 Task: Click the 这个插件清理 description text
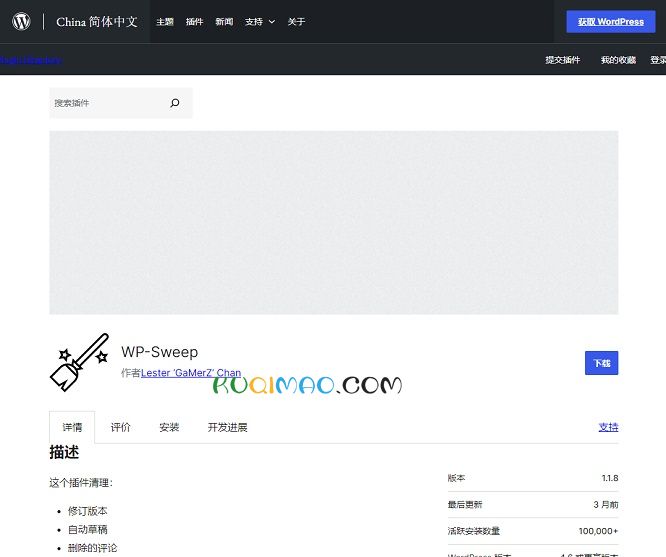tap(81, 483)
